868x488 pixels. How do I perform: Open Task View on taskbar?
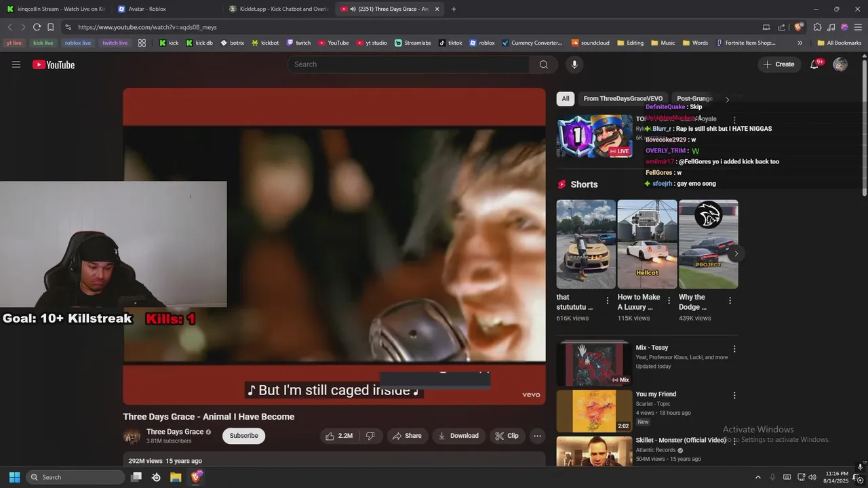pyautogui.click(x=136, y=477)
